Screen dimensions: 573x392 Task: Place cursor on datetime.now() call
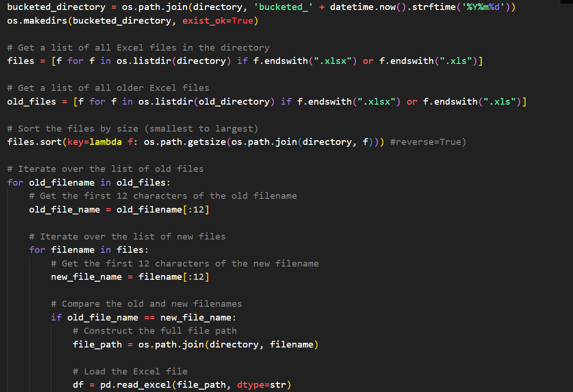click(360, 7)
